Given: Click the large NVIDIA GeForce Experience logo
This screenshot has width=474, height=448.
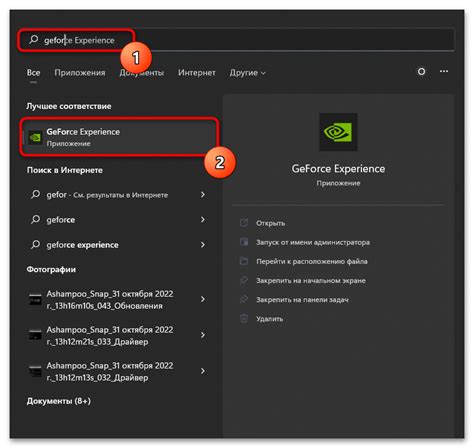Looking at the screenshot, I should [338, 132].
